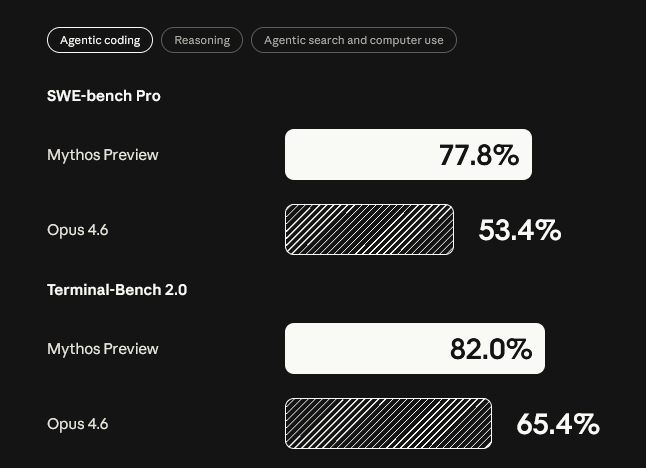The height and width of the screenshot is (468, 646).
Task: Click the 77.8% score value
Action: 479,155
